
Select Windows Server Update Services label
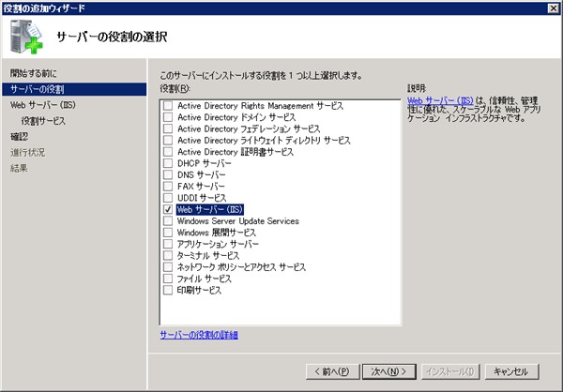click(x=238, y=220)
